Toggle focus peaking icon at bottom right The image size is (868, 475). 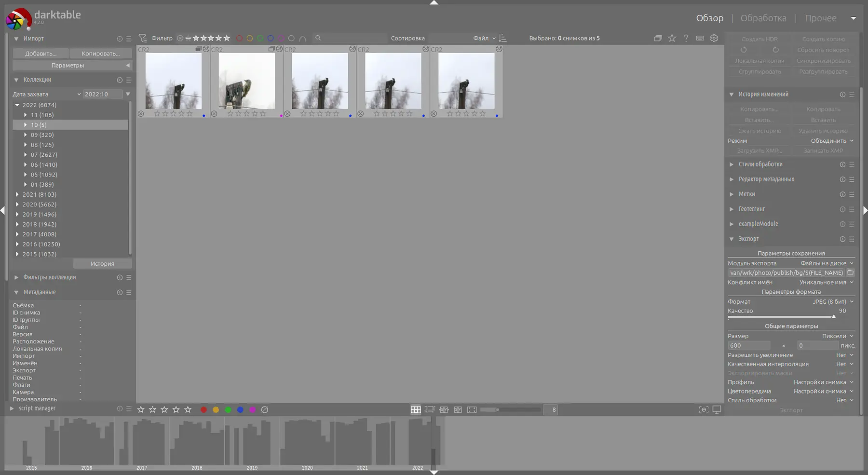704,410
